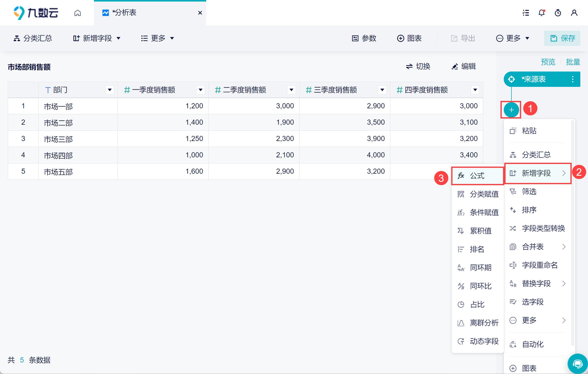588x374 pixels.
Task: Select 公式 in the submenu
Action: pos(477,176)
